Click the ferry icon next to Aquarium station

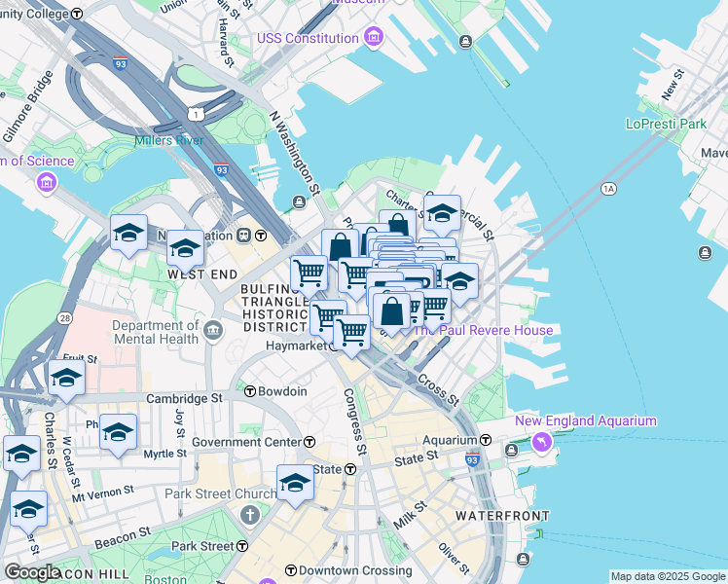[512, 450]
